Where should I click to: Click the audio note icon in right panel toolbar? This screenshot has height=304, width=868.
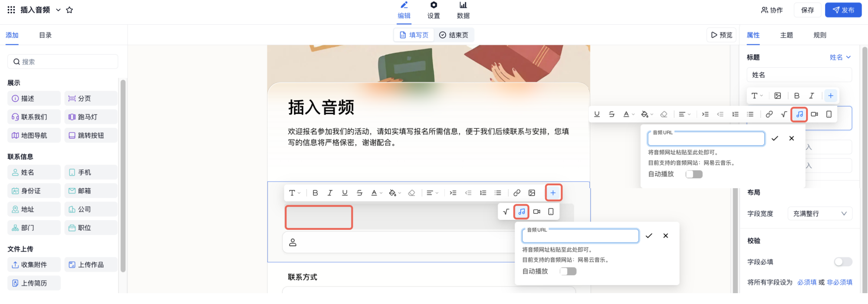click(799, 114)
